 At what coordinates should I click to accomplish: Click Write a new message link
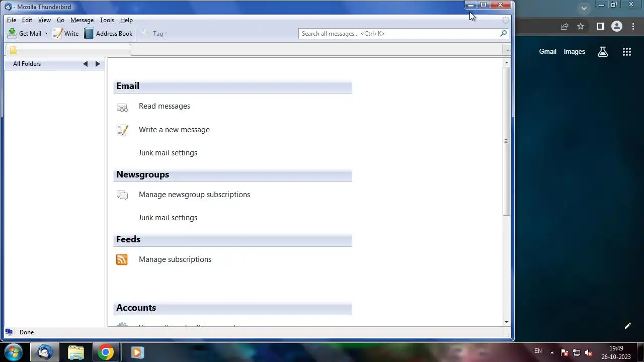coord(174,130)
